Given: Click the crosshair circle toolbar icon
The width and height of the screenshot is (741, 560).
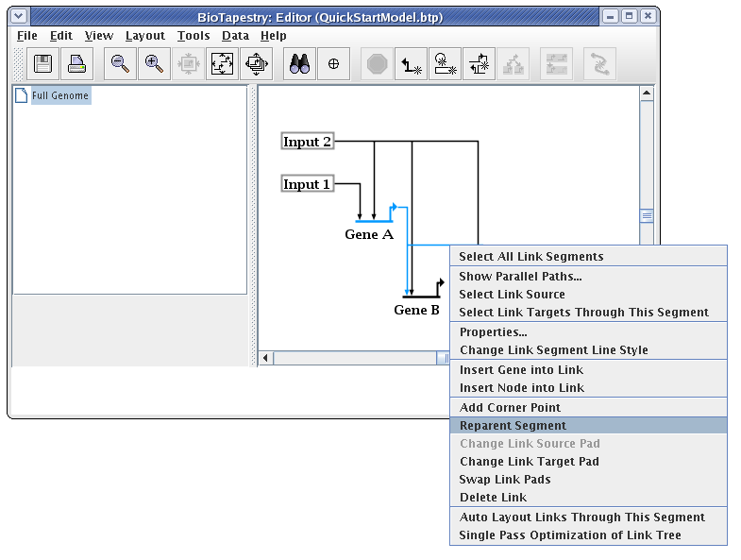Looking at the screenshot, I should pyautogui.click(x=333, y=64).
